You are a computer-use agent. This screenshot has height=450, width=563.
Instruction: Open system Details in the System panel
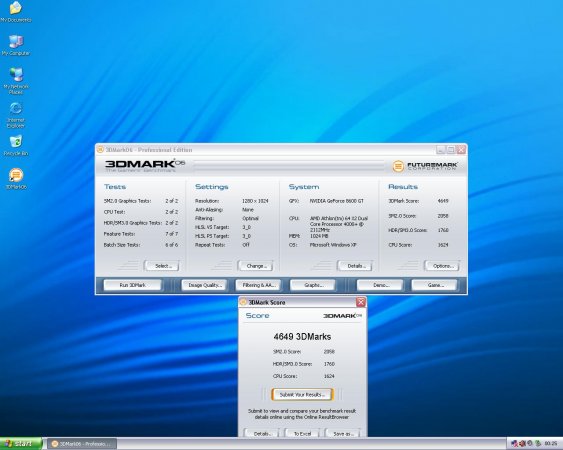(355, 266)
